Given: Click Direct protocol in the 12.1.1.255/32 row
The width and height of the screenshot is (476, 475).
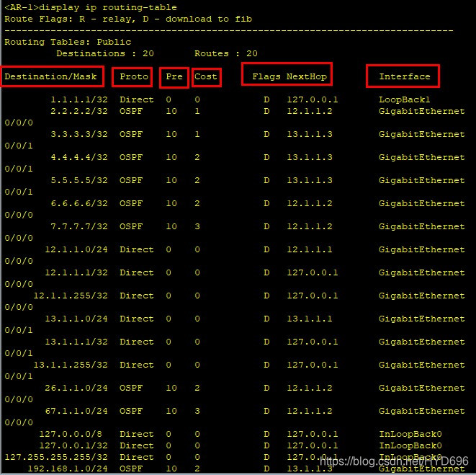Looking at the screenshot, I should (137, 296).
